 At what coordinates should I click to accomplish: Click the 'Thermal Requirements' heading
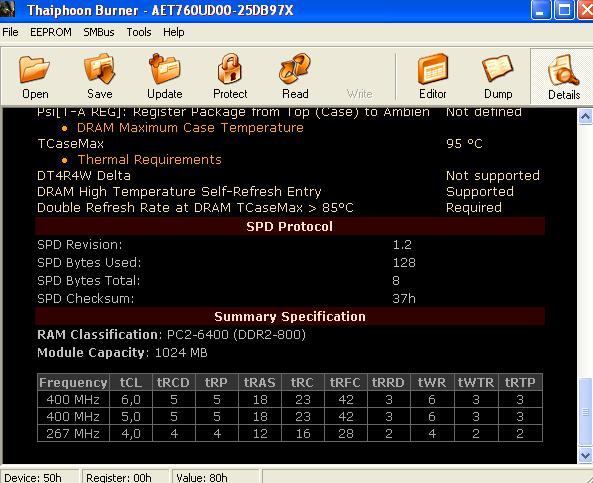pyautogui.click(x=149, y=160)
